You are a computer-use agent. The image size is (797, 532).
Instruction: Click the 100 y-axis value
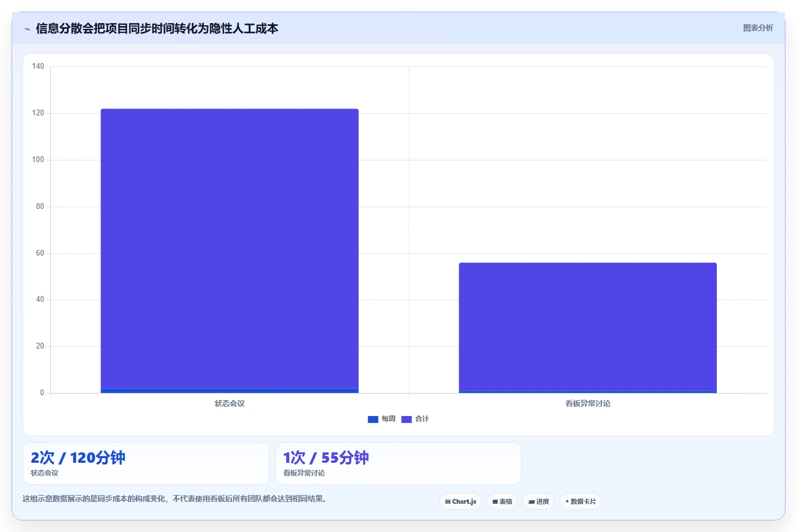[38, 160]
